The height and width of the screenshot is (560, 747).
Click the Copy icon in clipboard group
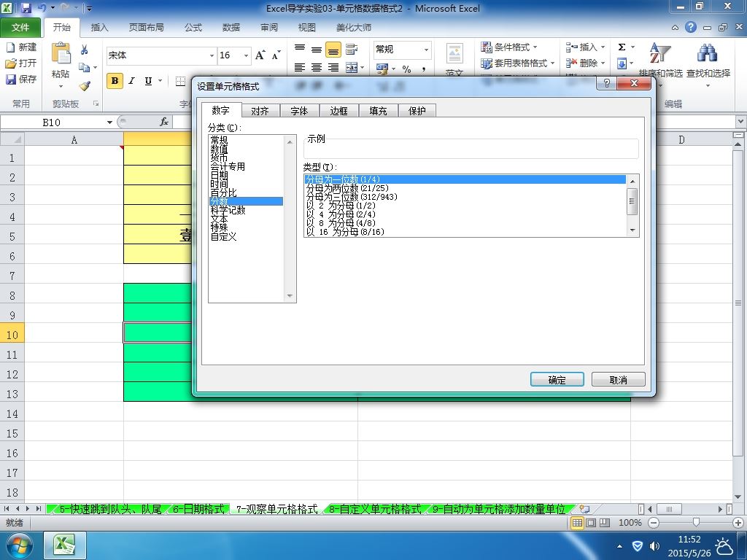coord(85,68)
